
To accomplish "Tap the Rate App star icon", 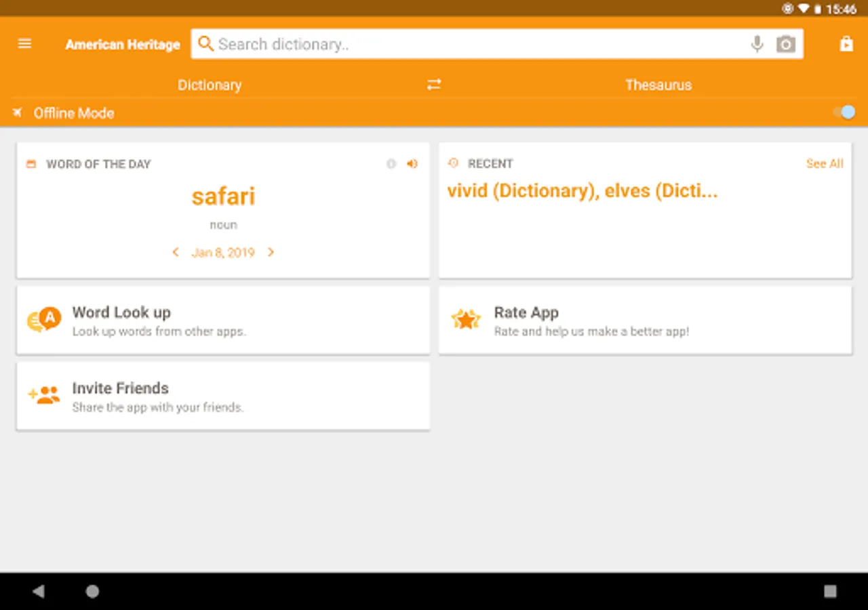I will [x=466, y=319].
